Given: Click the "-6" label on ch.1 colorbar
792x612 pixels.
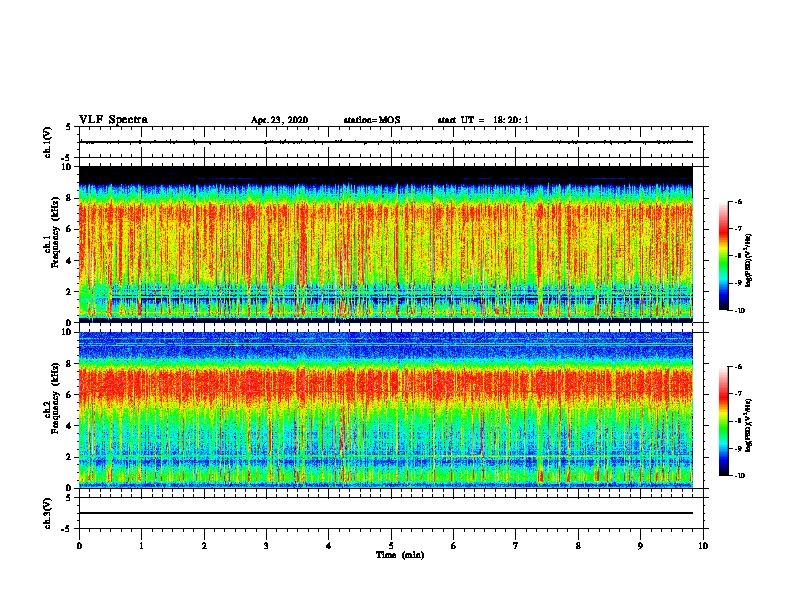Looking at the screenshot, I should (x=738, y=201).
